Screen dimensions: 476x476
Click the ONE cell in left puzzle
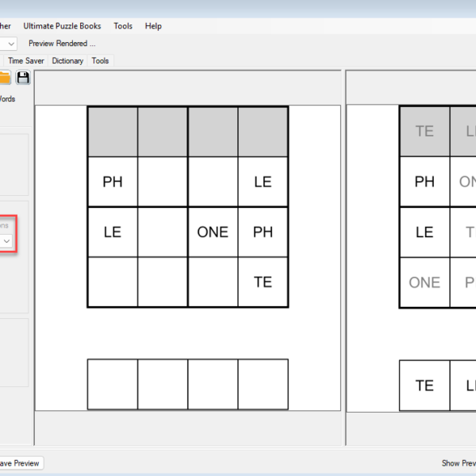[213, 232]
